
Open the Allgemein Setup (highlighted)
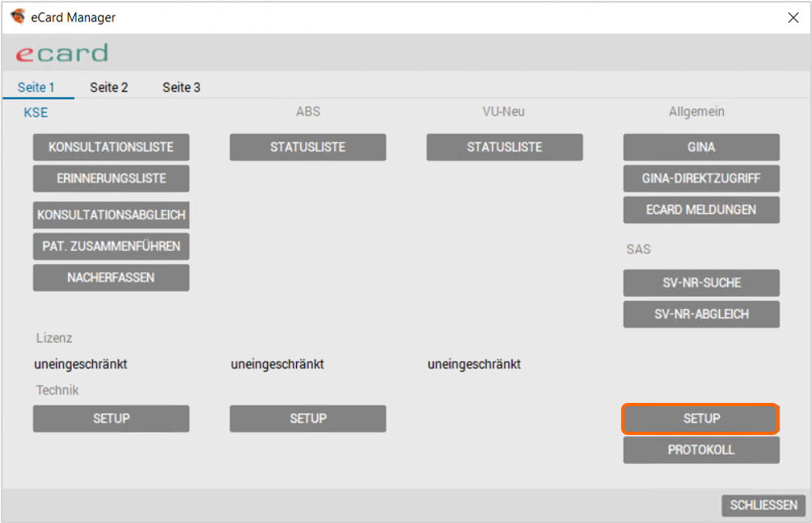tap(701, 419)
